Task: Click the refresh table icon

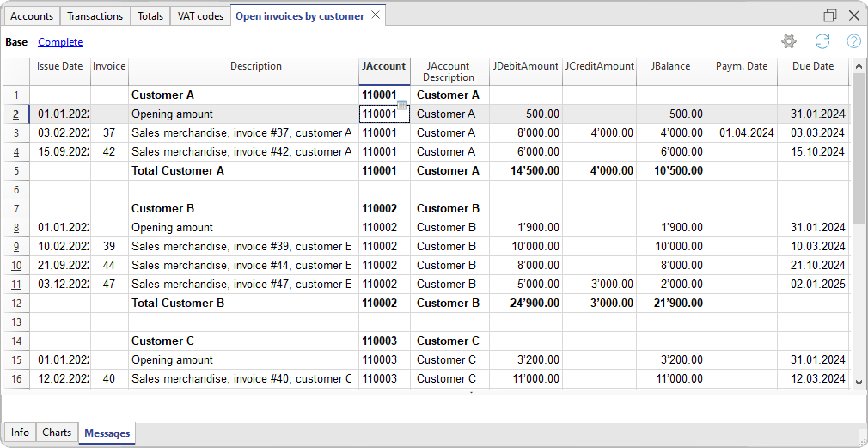Action: click(x=822, y=41)
